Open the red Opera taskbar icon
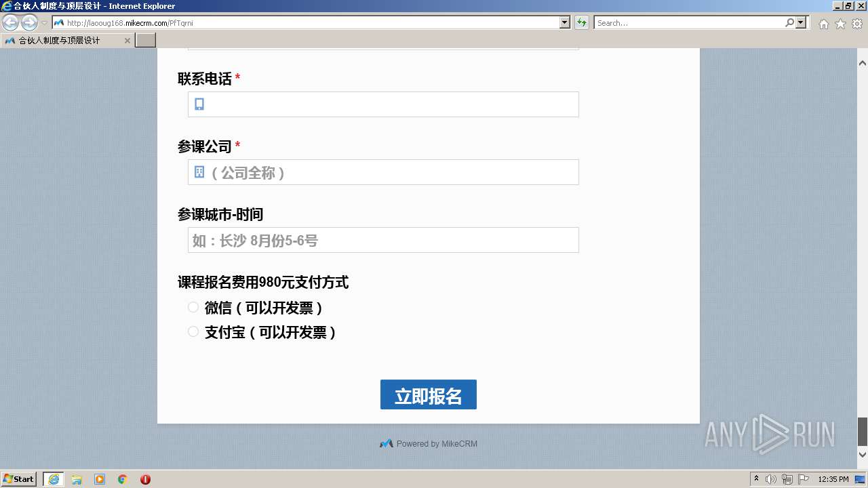 (145, 479)
